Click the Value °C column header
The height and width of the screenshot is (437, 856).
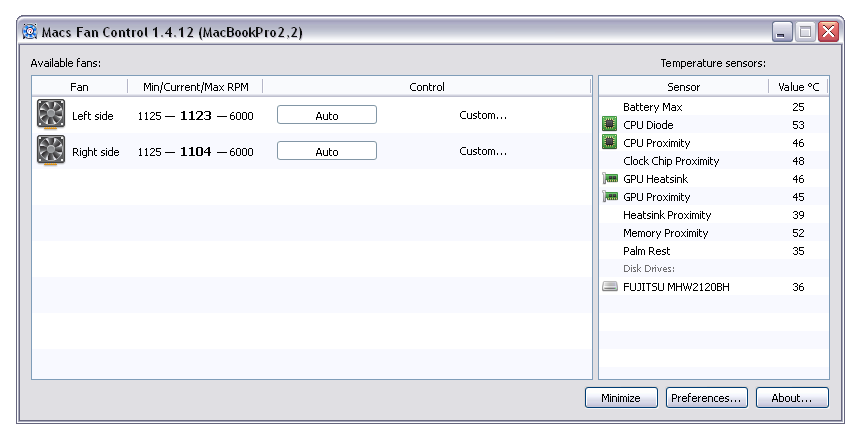pos(798,87)
